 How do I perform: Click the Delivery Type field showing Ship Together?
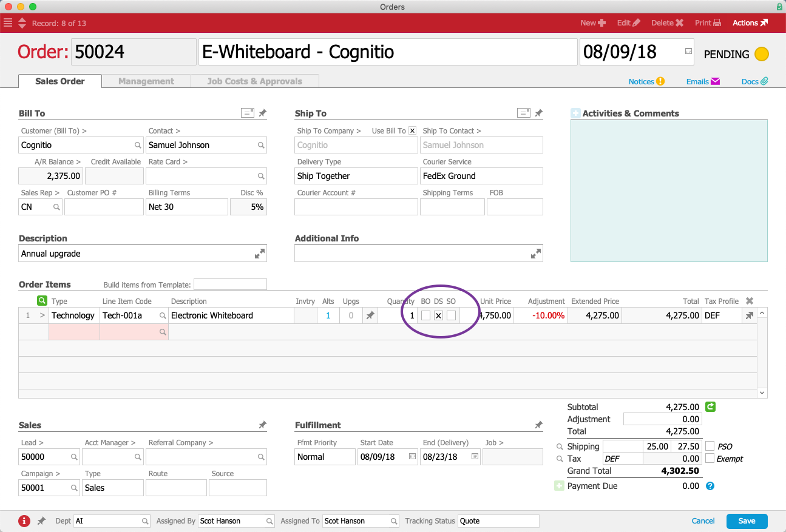coord(356,176)
